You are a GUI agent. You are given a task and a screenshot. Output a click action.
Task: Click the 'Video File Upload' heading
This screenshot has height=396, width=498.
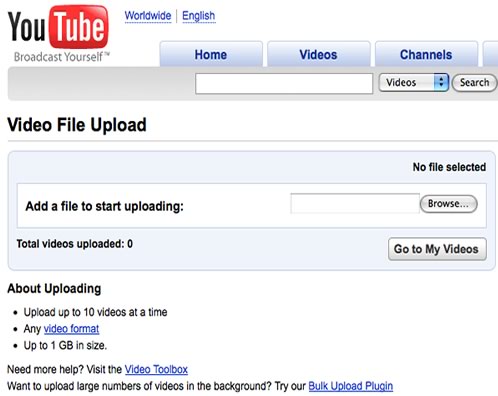click(x=77, y=125)
